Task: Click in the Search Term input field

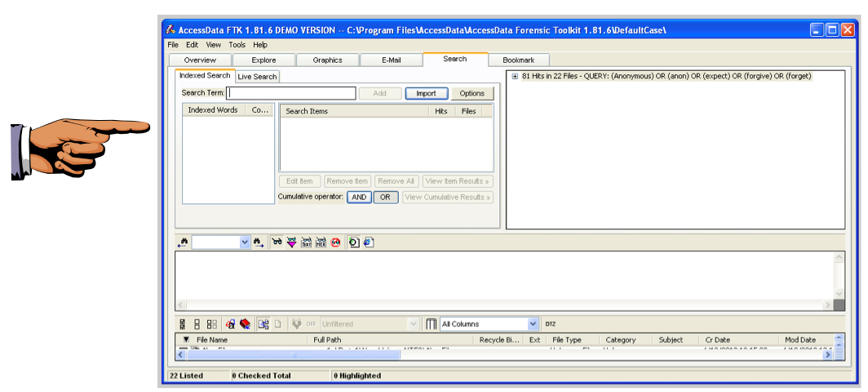Action: tap(290, 93)
